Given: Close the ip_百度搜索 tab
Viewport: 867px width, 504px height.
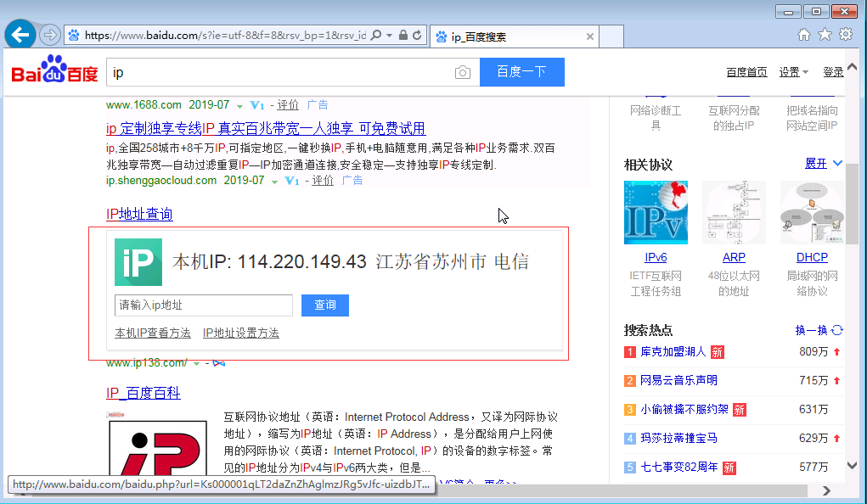Looking at the screenshot, I should pyautogui.click(x=590, y=36).
